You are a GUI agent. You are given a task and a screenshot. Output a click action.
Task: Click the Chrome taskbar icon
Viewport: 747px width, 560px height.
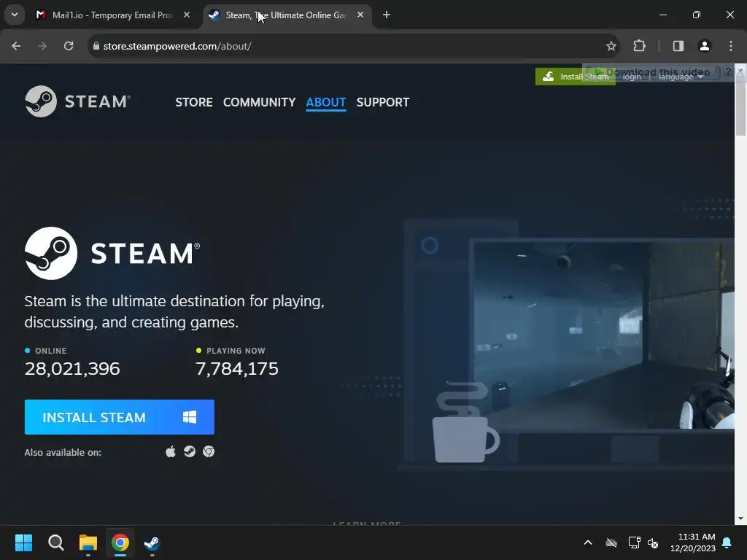point(120,542)
